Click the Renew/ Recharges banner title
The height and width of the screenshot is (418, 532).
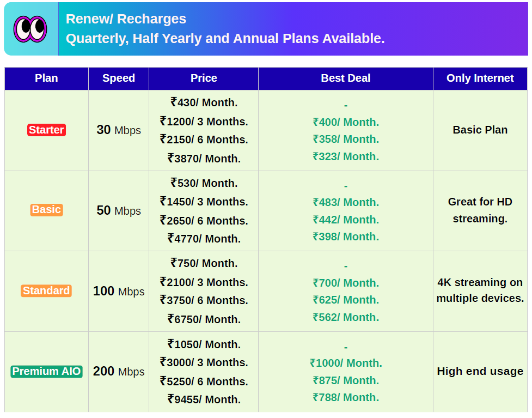click(x=126, y=19)
